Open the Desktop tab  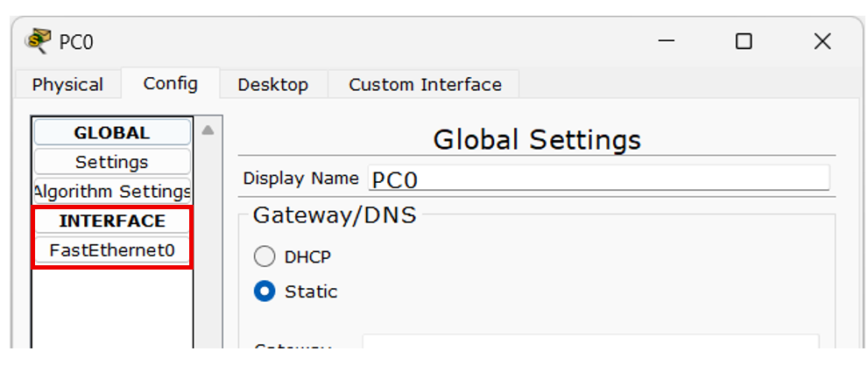pos(272,85)
